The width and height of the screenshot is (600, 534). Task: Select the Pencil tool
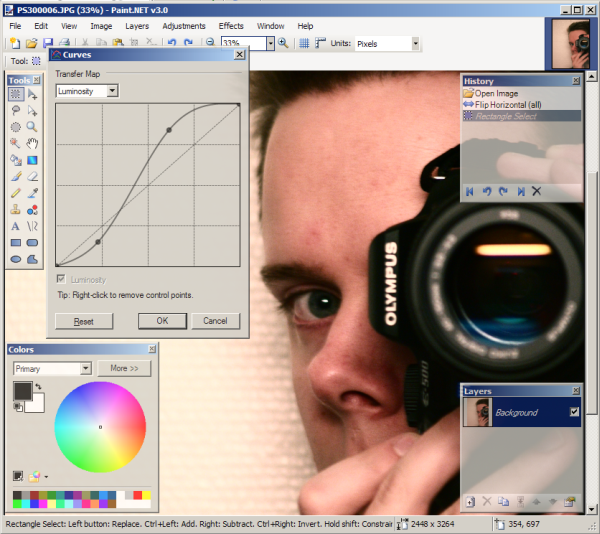(x=15, y=193)
